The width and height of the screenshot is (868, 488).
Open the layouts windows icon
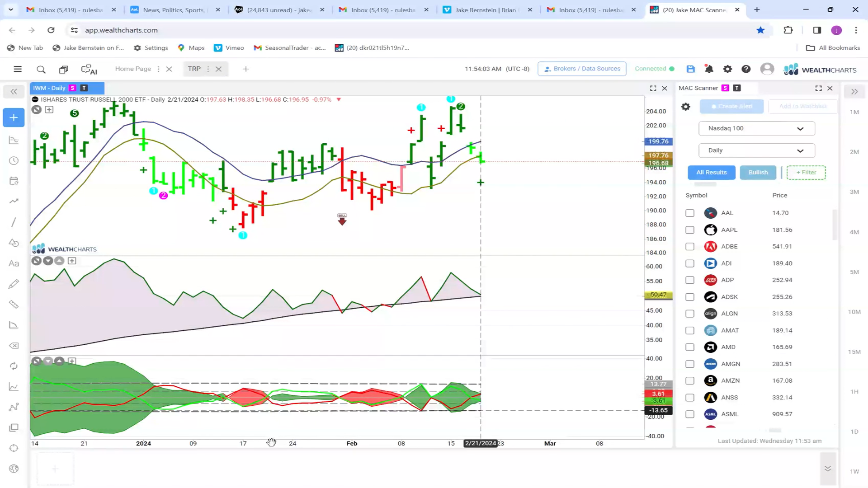click(x=64, y=69)
